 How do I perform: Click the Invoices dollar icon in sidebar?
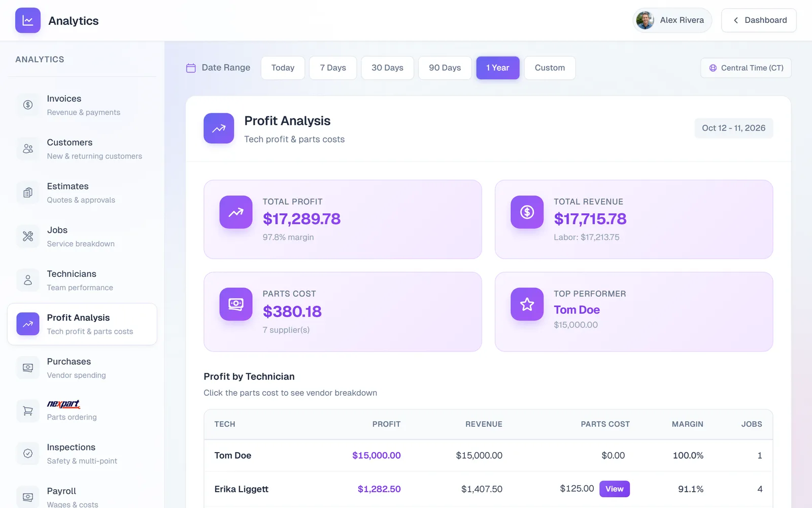(x=28, y=105)
